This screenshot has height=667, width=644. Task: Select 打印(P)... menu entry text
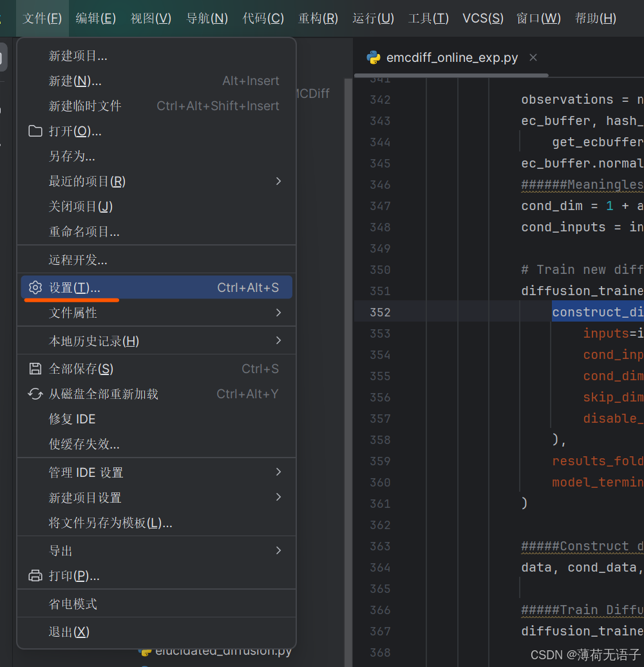coord(74,575)
